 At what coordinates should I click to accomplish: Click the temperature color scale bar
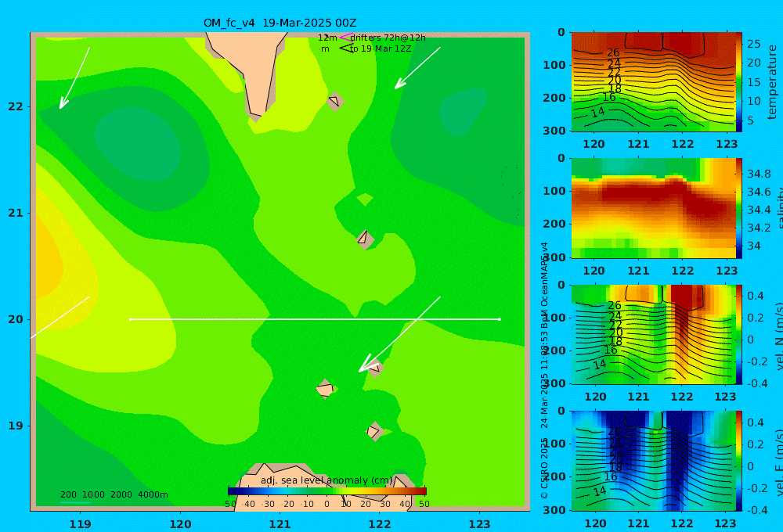pyautogui.click(x=739, y=82)
